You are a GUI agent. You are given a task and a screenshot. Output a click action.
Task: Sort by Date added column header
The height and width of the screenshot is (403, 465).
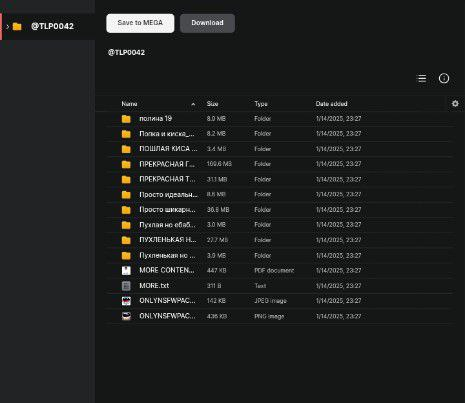[x=331, y=104]
